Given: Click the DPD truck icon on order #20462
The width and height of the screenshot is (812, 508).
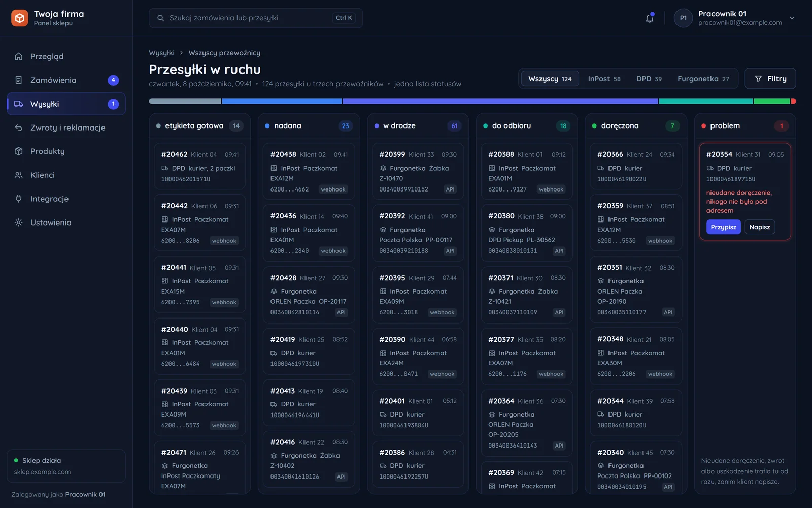Looking at the screenshot, I should coord(165,168).
